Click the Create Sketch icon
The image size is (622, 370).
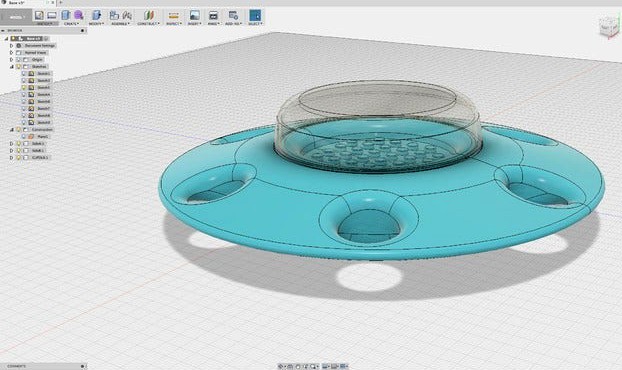39,15
